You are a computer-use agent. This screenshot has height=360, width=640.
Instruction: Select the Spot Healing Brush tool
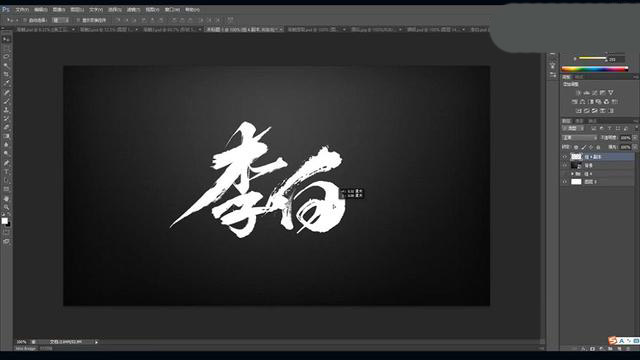click(6, 92)
